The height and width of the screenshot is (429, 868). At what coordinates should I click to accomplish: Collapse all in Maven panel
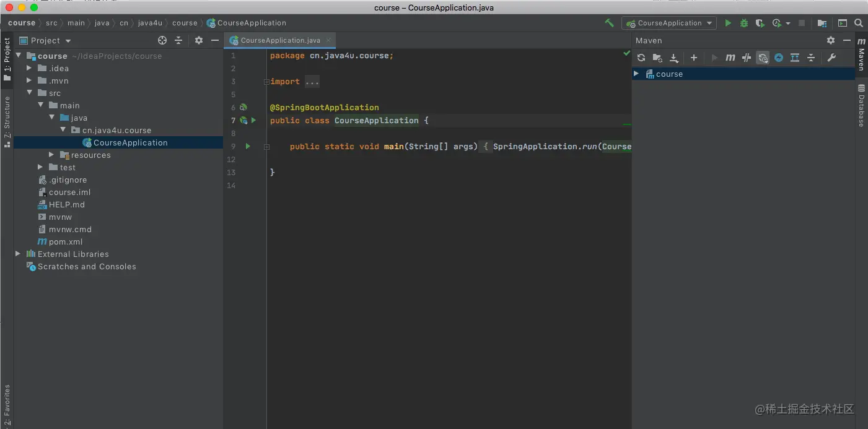coord(811,58)
